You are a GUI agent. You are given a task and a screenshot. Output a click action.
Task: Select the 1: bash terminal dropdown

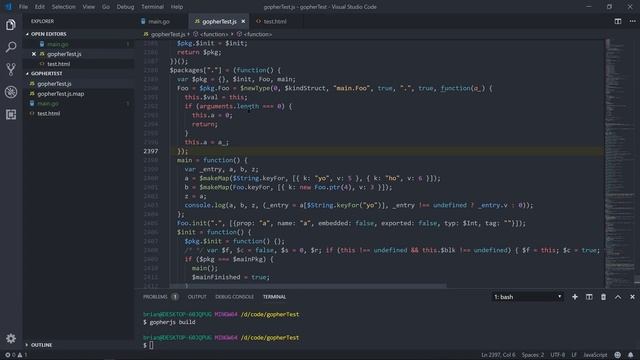click(528, 297)
